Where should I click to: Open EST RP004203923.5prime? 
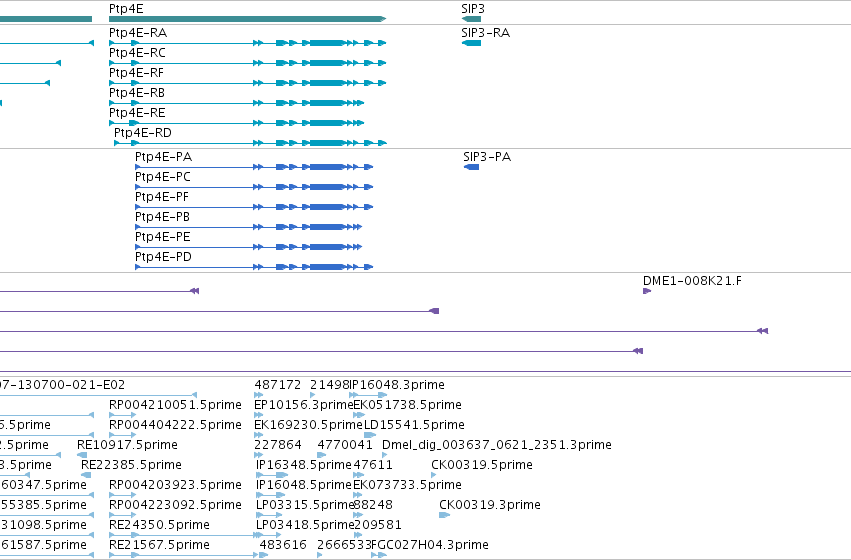click(175, 485)
